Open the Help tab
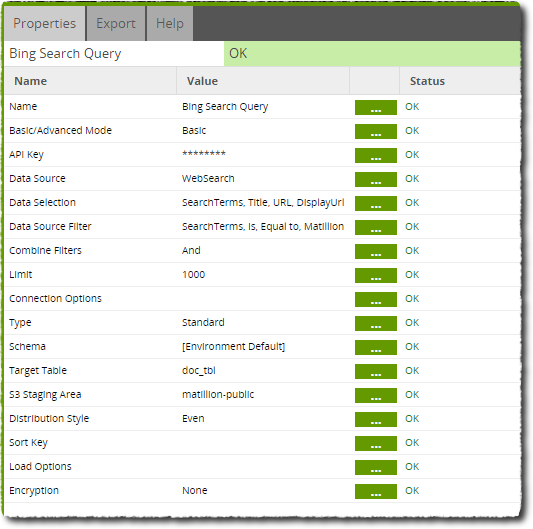533x529 pixels. pos(170,23)
